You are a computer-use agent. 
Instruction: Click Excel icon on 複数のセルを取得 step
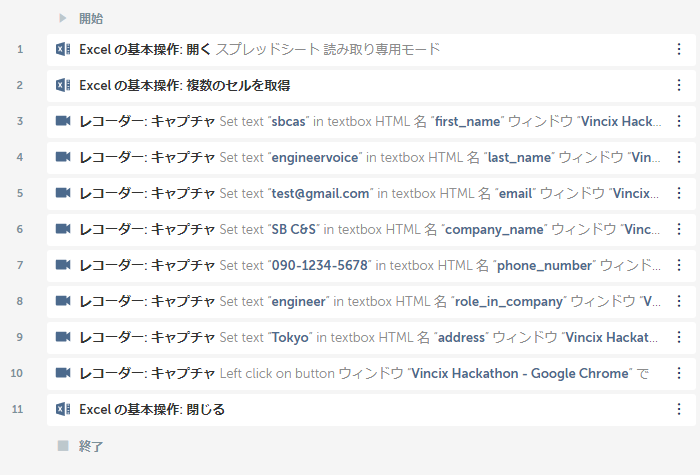tap(63, 85)
